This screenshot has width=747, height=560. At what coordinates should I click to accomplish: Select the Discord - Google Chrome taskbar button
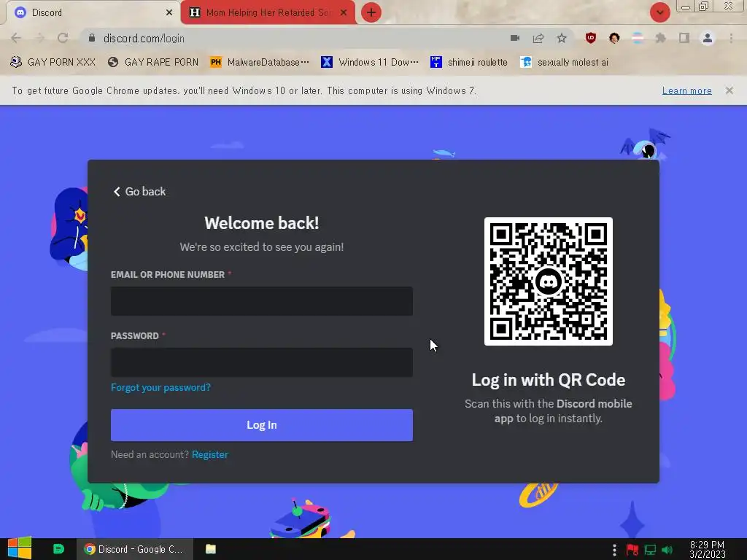135,549
